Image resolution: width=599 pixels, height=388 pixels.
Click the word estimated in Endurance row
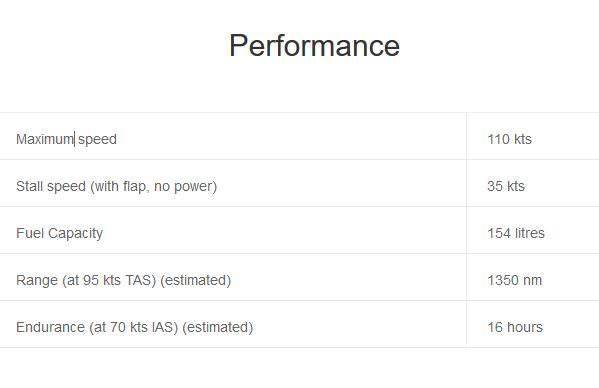pos(218,327)
